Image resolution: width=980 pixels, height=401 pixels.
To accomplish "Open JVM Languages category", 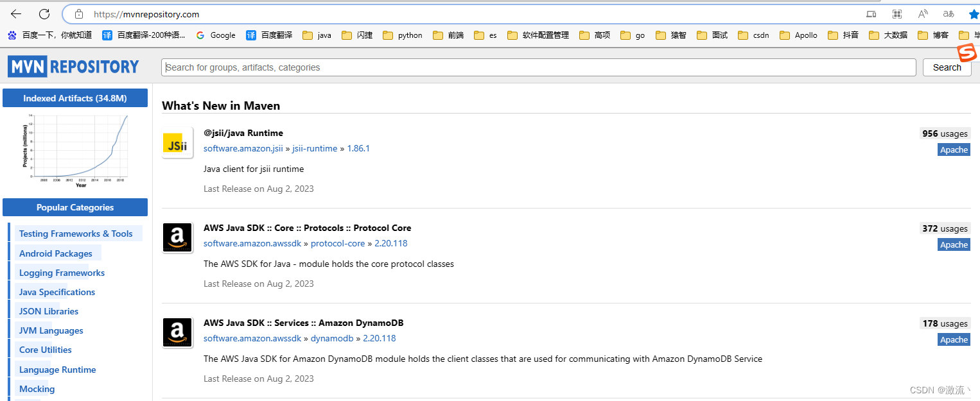I will [x=51, y=330].
